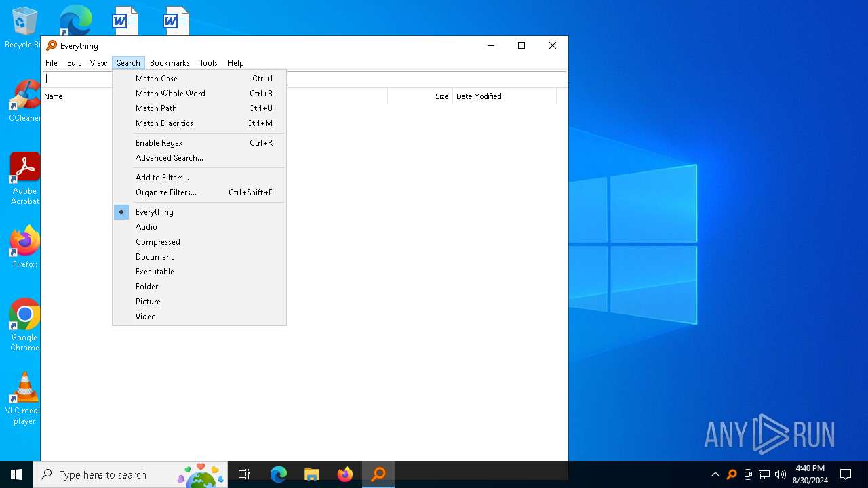The width and height of the screenshot is (868, 488).
Task: Launch Firefox from the taskbar
Action: click(x=344, y=474)
